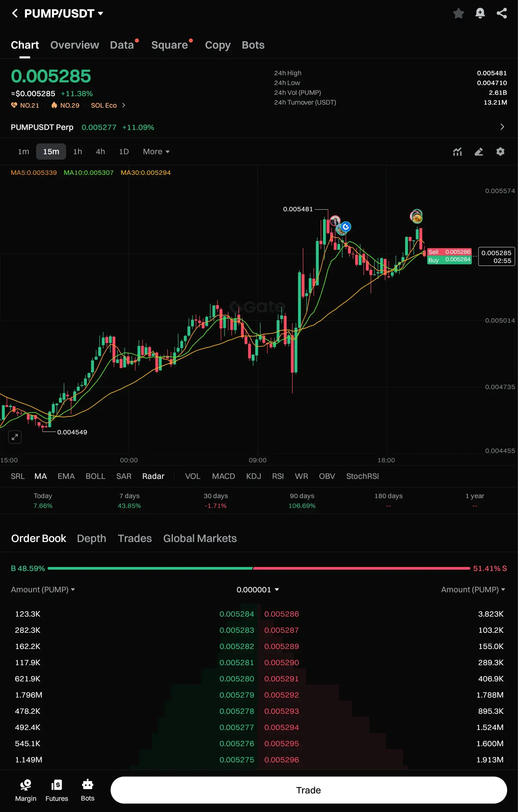This screenshot has width=523, height=812.
Task: Open Margin trading
Action: click(26, 790)
